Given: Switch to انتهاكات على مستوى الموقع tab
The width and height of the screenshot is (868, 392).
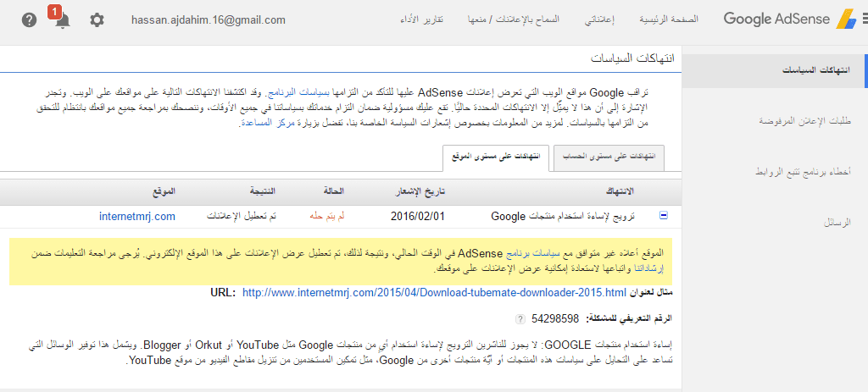Looking at the screenshot, I should pos(496,158).
